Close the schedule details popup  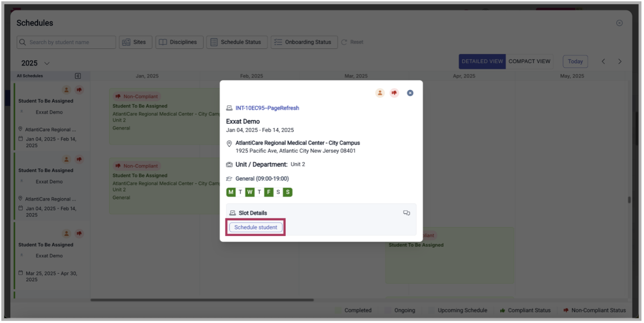(x=410, y=93)
